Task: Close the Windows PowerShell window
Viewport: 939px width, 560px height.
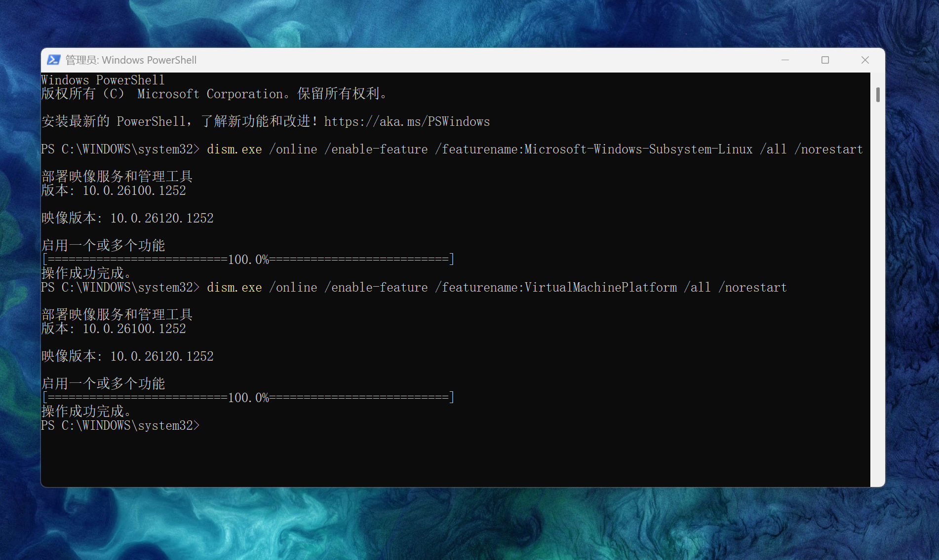Action: coord(865,60)
